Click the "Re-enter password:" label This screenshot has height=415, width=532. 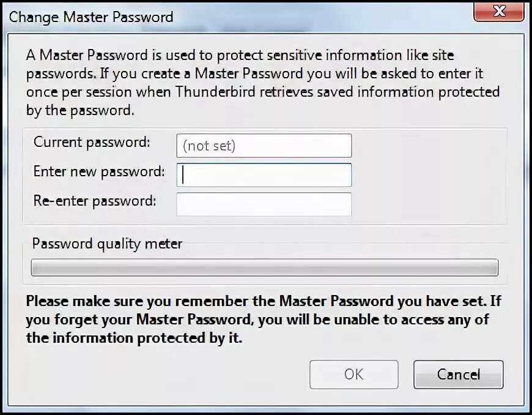pos(95,201)
